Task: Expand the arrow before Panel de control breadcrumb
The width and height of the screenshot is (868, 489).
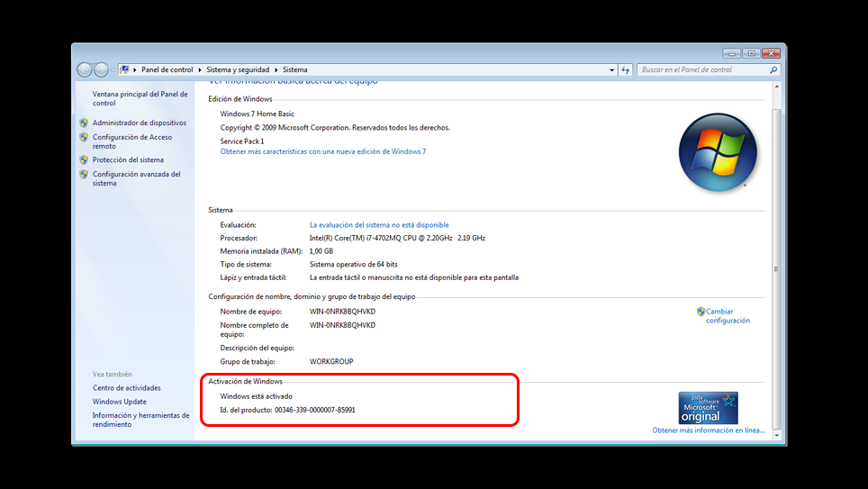Action: pos(135,69)
